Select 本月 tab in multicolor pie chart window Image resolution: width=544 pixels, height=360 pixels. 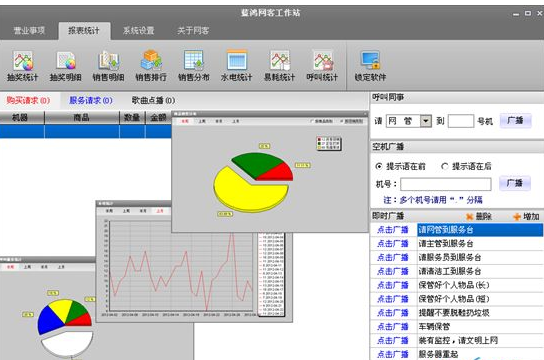(x=44, y=267)
